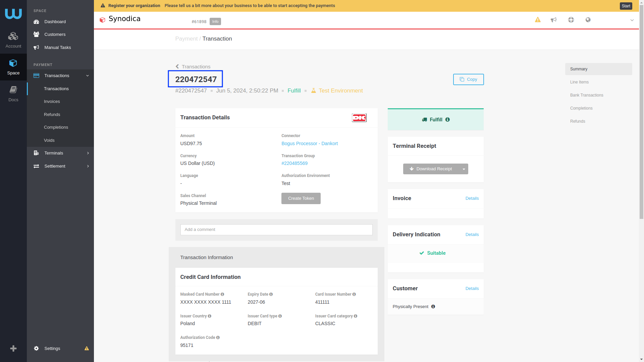Click the USD97.75 amount value
644x362 pixels.
pyautogui.click(x=191, y=143)
